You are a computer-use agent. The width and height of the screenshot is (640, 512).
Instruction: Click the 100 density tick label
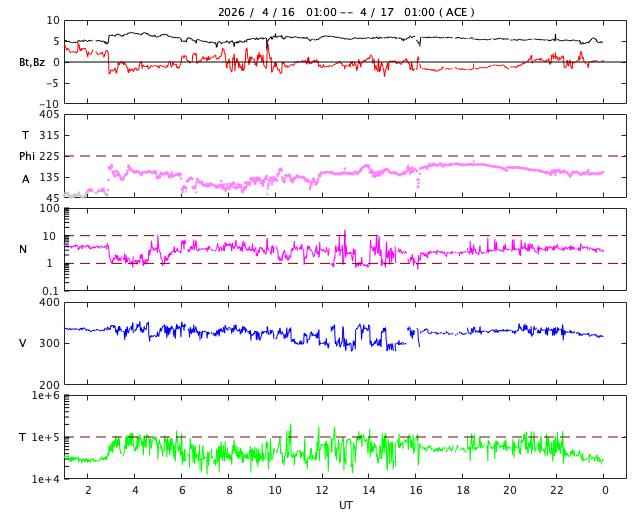[x=50, y=208]
